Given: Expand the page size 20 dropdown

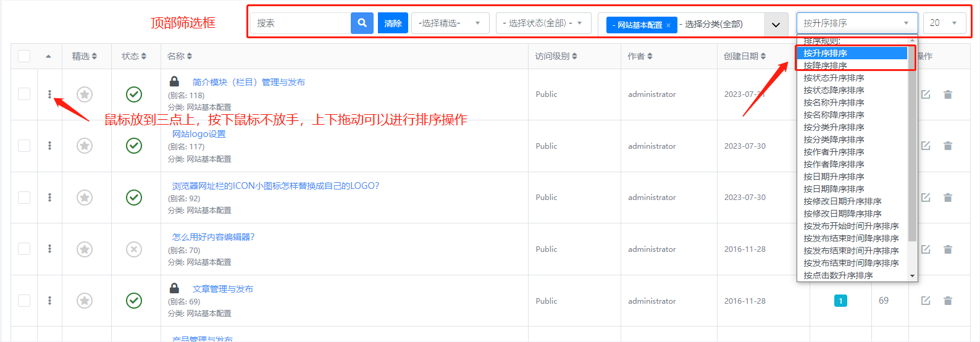Looking at the screenshot, I should coord(944,23).
